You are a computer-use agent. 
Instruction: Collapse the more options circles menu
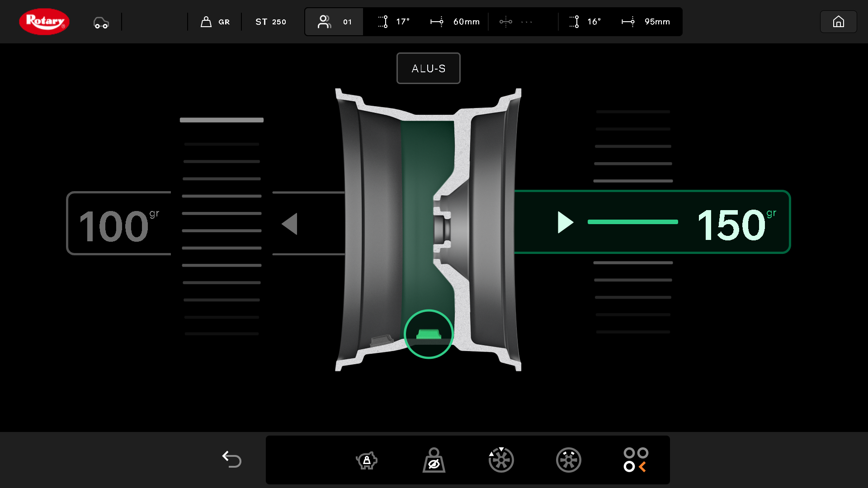pyautogui.click(x=636, y=460)
